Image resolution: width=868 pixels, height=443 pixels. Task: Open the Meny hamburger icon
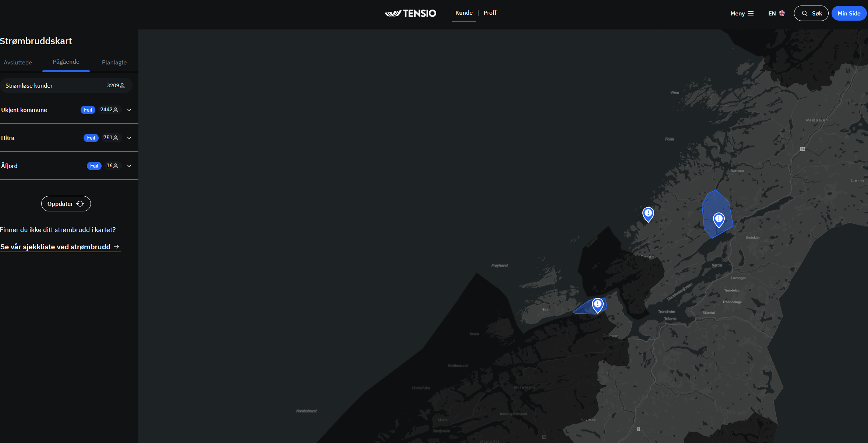pos(751,13)
